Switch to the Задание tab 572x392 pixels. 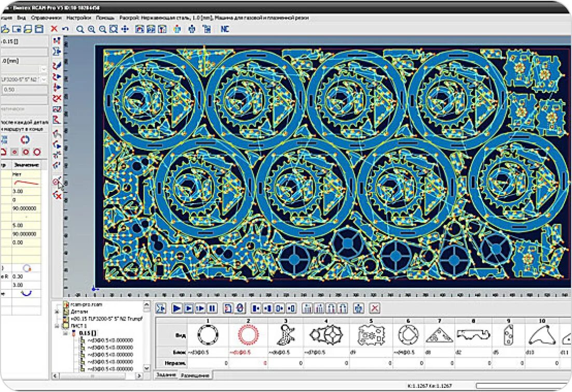tap(166, 374)
